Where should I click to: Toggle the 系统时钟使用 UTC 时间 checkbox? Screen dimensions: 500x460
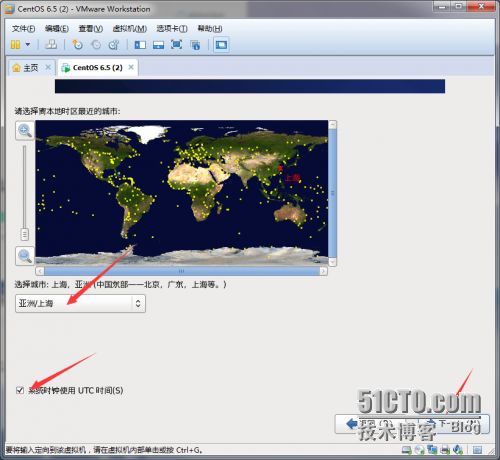click(x=20, y=390)
